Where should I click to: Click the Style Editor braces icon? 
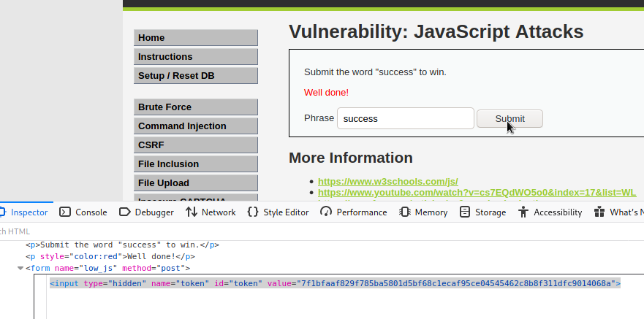point(253,212)
